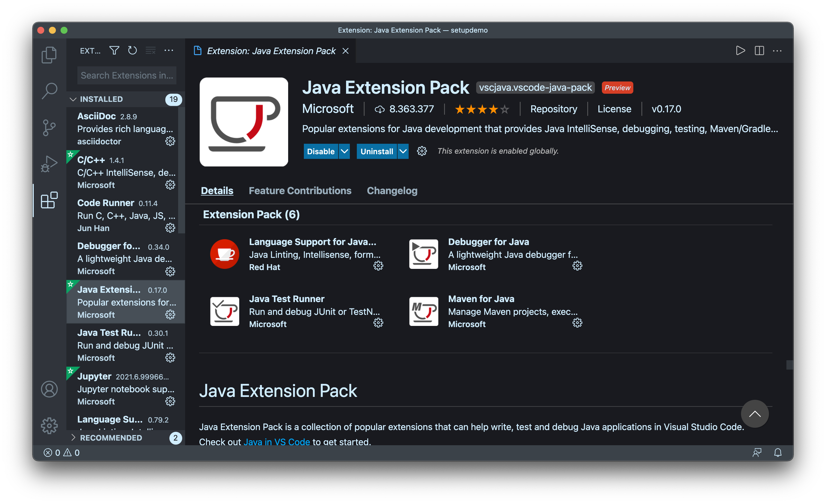Switch to the Details tab
Viewport: 826px width, 504px height.
click(x=217, y=191)
